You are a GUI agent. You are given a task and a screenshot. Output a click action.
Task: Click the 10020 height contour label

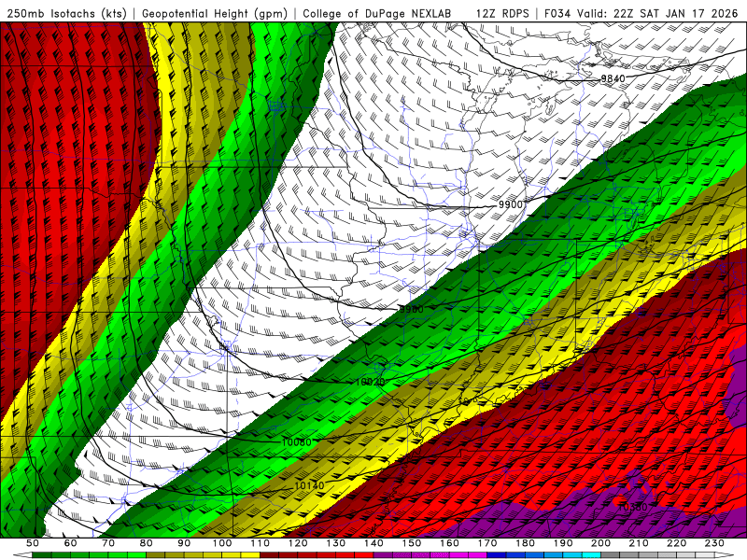coord(370,382)
